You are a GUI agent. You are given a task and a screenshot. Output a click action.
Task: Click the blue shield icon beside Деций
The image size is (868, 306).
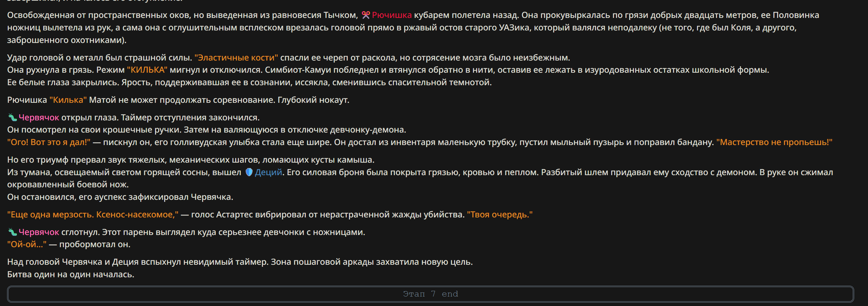[249, 172]
